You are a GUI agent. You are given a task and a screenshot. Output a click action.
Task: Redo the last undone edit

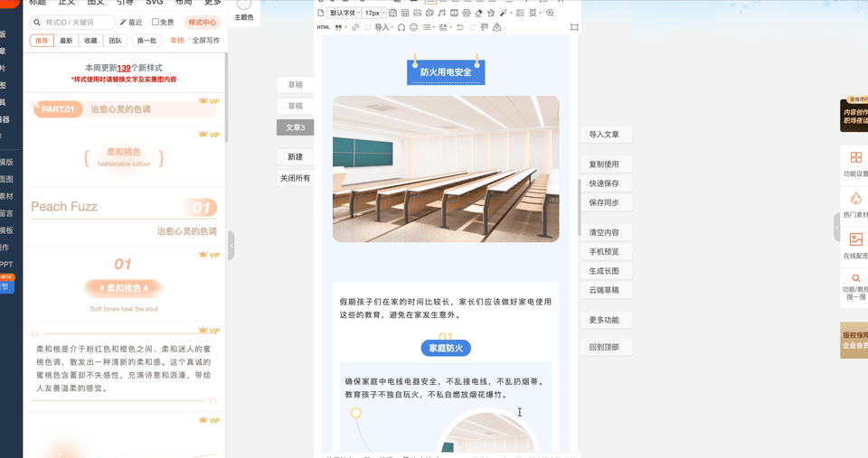pyautogui.click(x=472, y=27)
